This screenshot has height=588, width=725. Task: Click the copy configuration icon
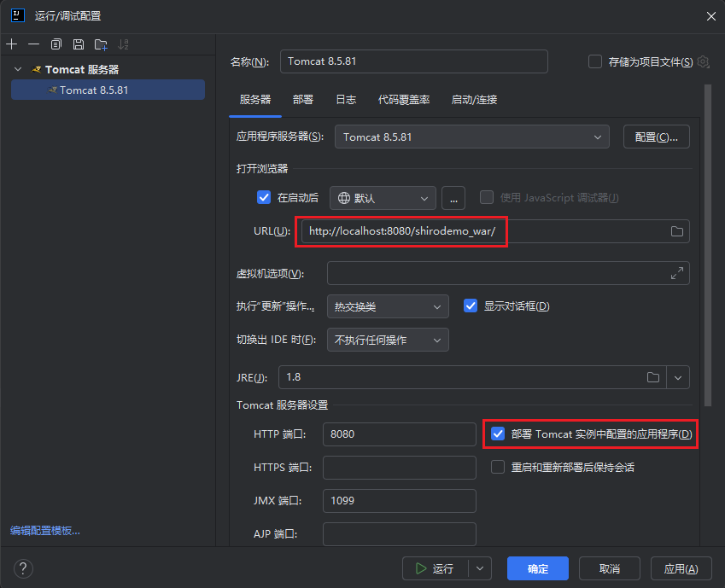(56, 44)
